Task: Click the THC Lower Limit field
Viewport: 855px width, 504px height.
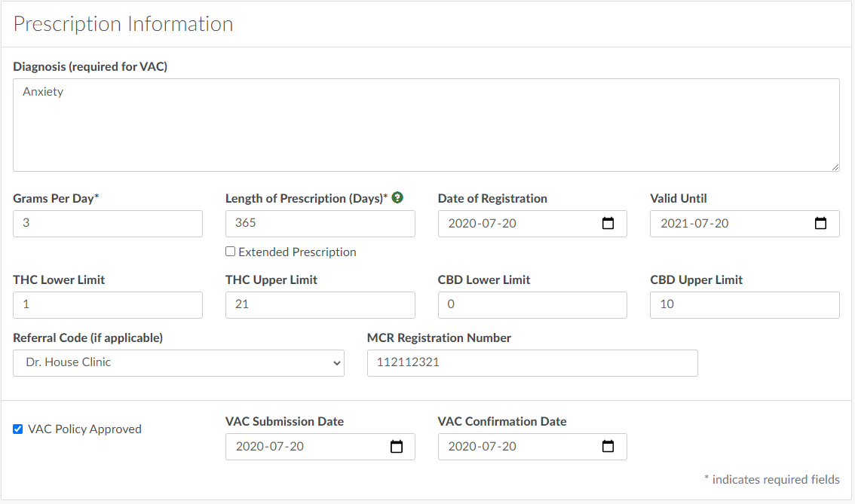Action: (108, 305)
